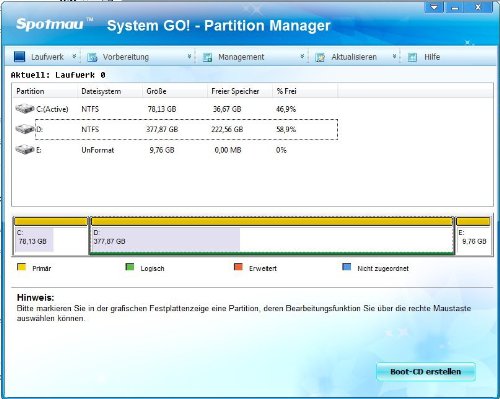Image resolution: width=500 pixels, height=399 pixels.
Task: Sort by the Freier Speicher column header
Action: 240,91
